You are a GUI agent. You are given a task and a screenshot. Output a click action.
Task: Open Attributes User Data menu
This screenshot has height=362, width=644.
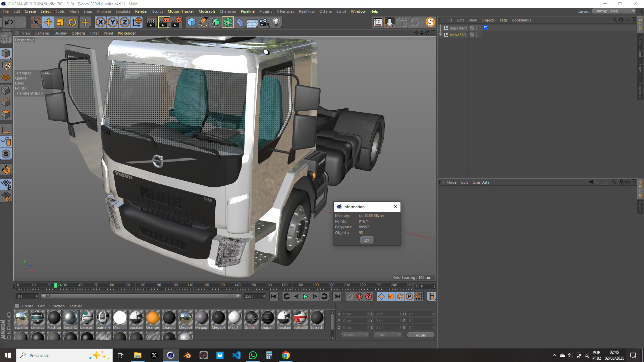click(481, 182)
